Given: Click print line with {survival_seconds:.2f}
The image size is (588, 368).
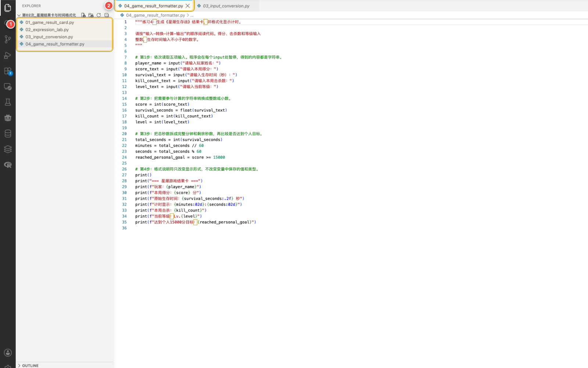Looking at the screenshot, I should pos(190,199).
